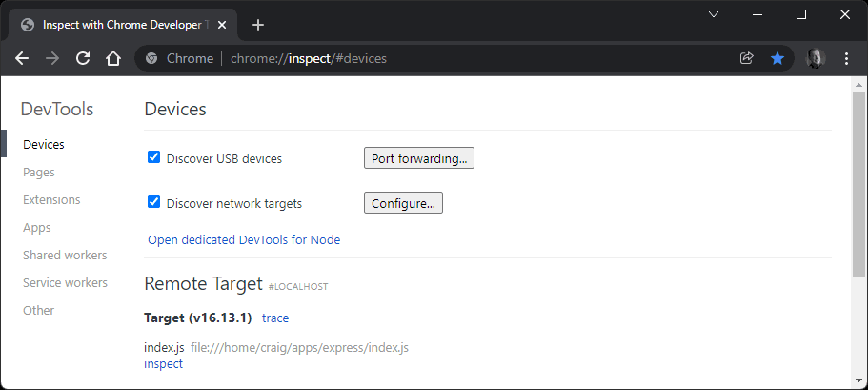
Task: Click the chrome://inspect address bar
Action: (429, 58)
